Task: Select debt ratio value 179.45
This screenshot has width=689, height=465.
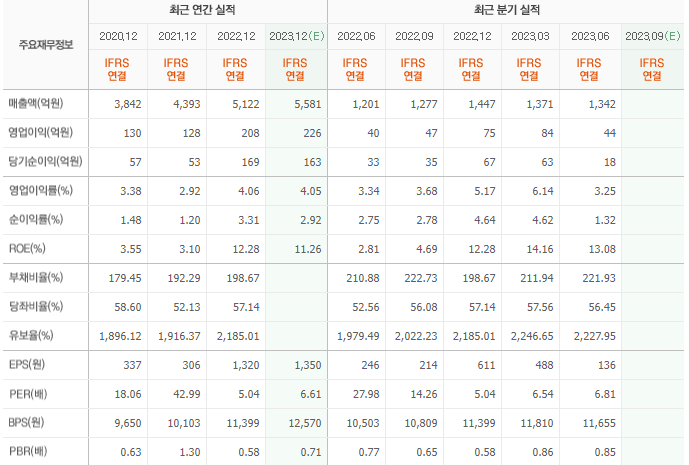Action: pos(125,278)
